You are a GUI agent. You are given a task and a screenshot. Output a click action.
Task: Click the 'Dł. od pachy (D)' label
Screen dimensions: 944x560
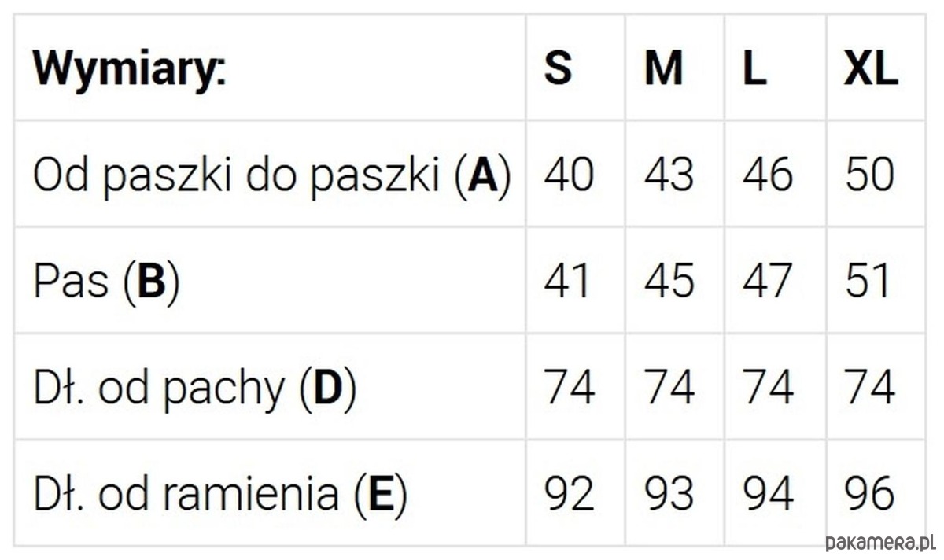[x=194, y=387]
